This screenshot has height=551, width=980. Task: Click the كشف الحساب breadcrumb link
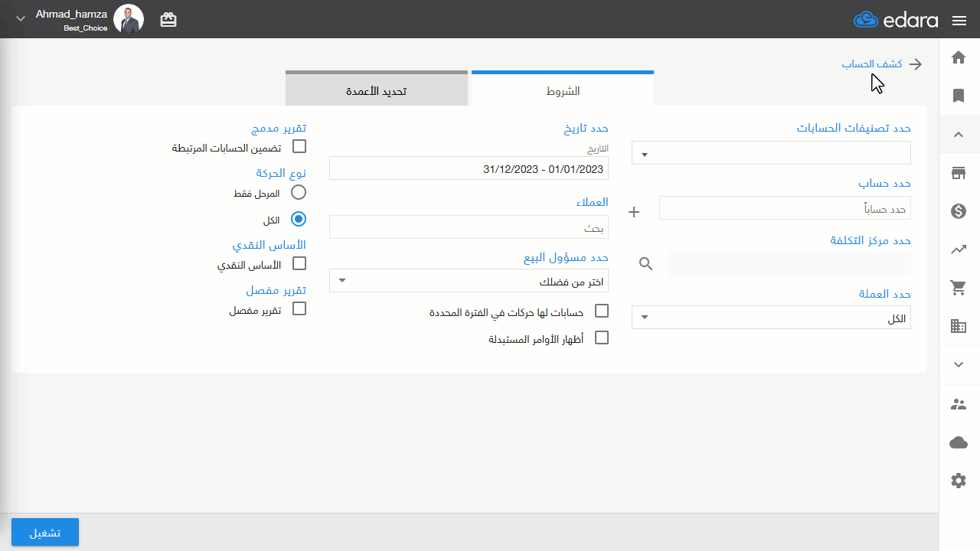(872, 64)
